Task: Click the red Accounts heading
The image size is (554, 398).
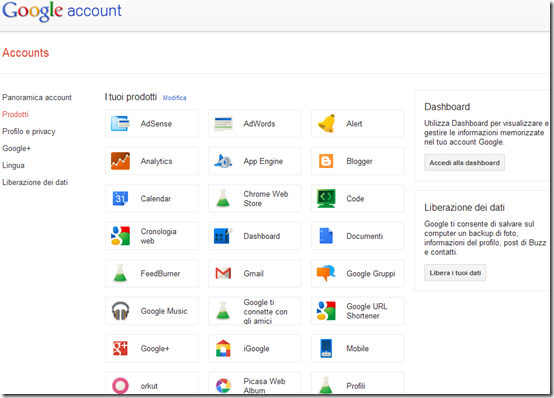Action: click(25, 53)
